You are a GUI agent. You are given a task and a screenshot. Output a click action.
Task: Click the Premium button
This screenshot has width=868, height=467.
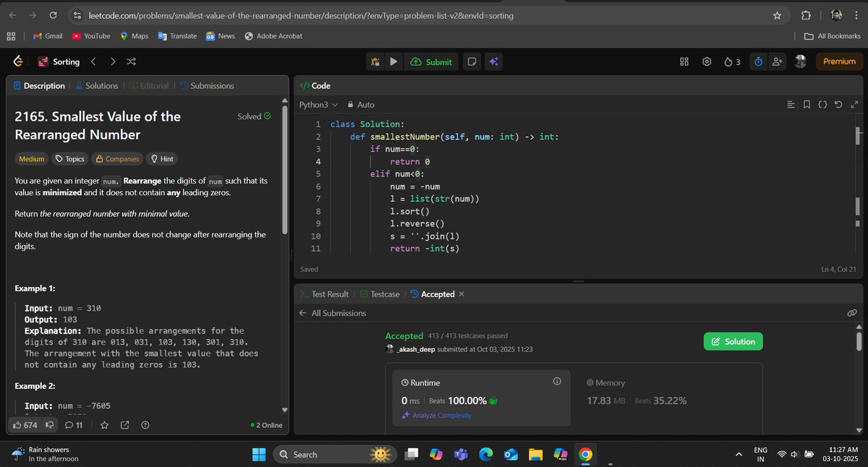point(839,62)
